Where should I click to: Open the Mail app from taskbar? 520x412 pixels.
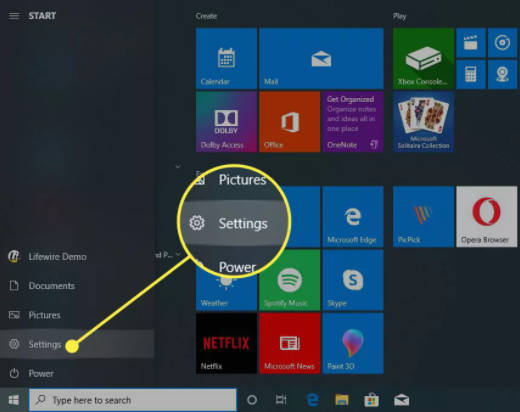(401, 400)
